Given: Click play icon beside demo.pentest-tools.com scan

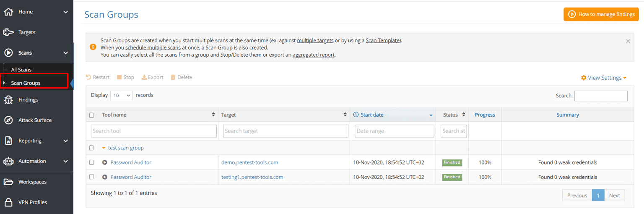Looking at the screenshot, I should pos(105,162).
